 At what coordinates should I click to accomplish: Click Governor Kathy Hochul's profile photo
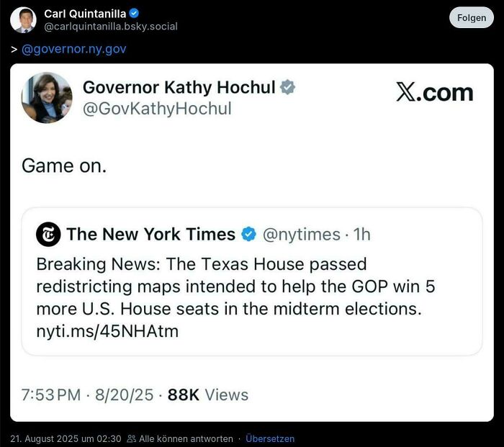47,98
